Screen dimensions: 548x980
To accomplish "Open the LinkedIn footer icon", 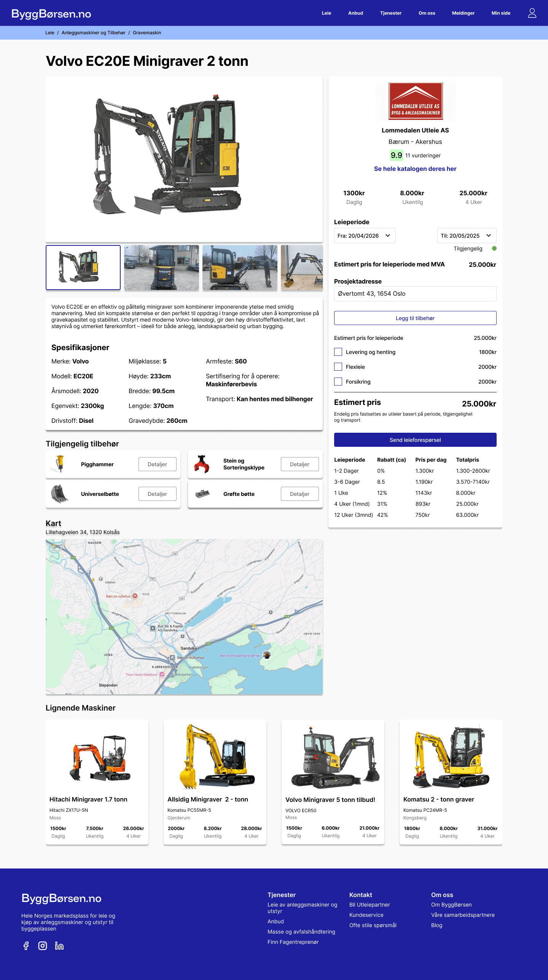I will [x=59, y=946].
